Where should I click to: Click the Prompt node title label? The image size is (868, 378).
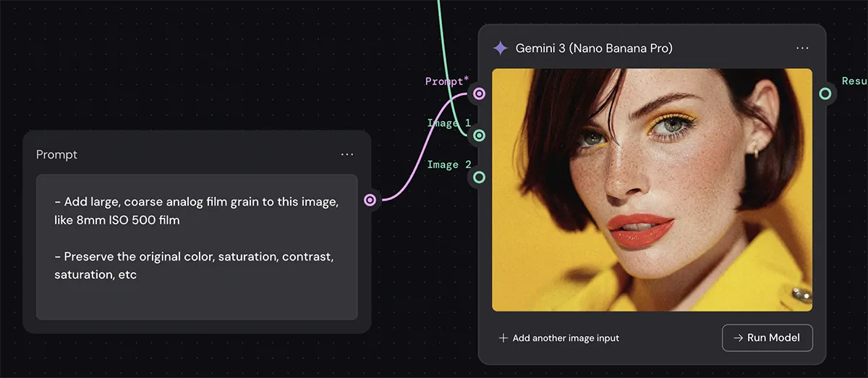point(56,154)
